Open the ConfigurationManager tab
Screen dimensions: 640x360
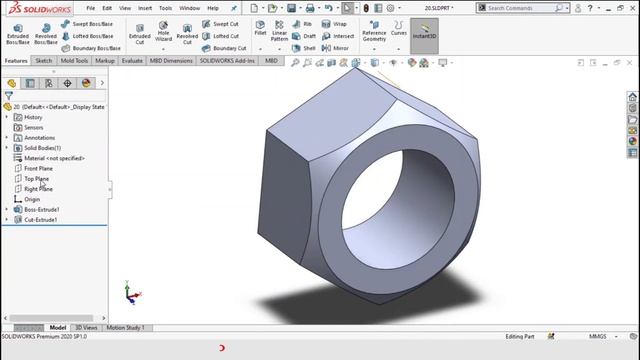[49, 83]
